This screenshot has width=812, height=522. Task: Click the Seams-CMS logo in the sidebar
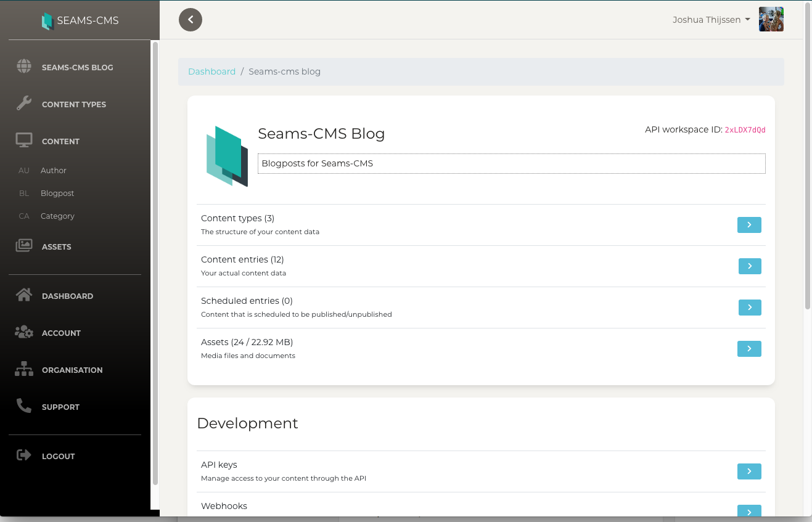47,20
